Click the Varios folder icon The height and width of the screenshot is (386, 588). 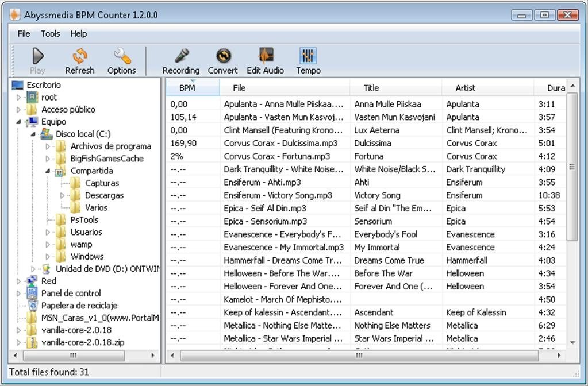coord(75,207)
